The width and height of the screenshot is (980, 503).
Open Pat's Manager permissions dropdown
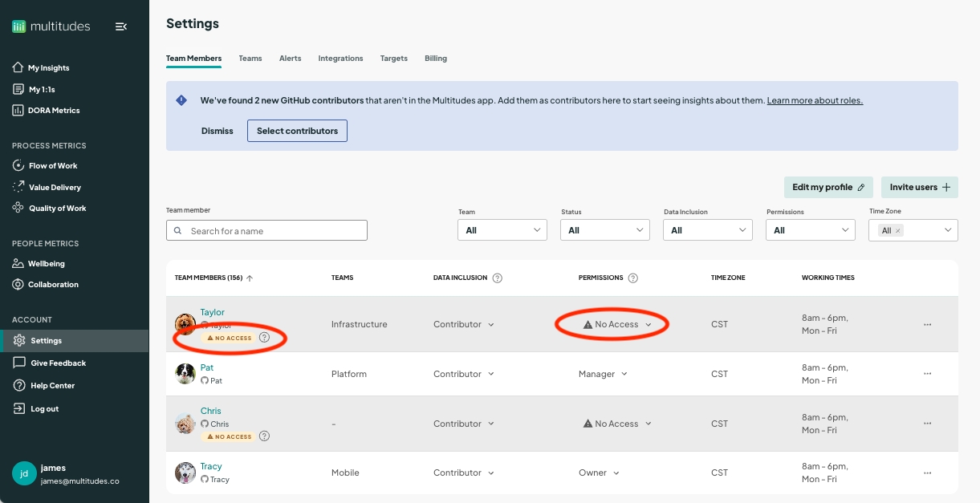(603, 374)
